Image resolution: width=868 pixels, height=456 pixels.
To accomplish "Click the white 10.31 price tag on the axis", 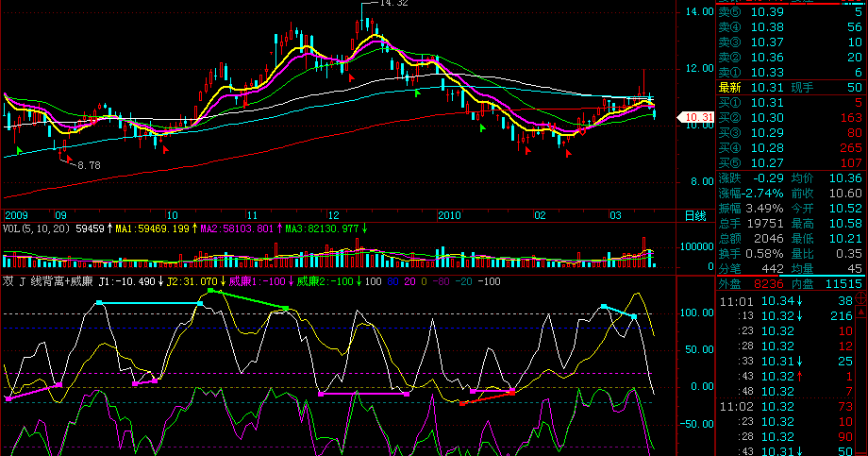I will (x=696, y=117).
